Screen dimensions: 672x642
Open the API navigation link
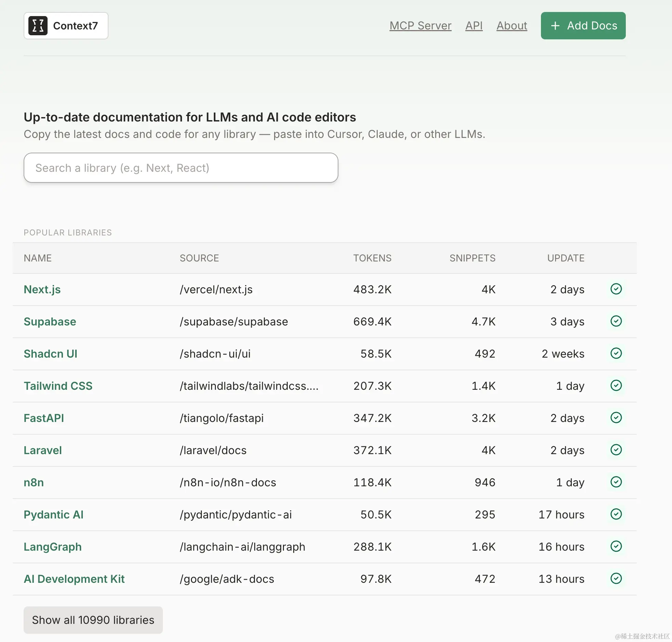coord(474,26)
